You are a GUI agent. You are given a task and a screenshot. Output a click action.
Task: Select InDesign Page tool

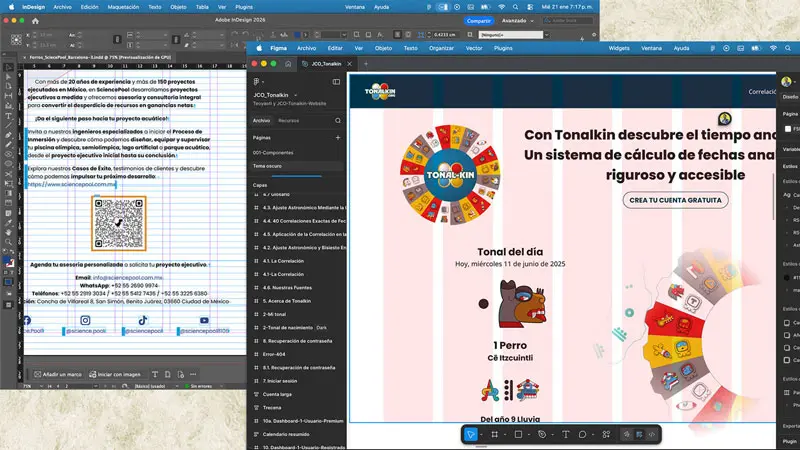(x=9, y=86)
